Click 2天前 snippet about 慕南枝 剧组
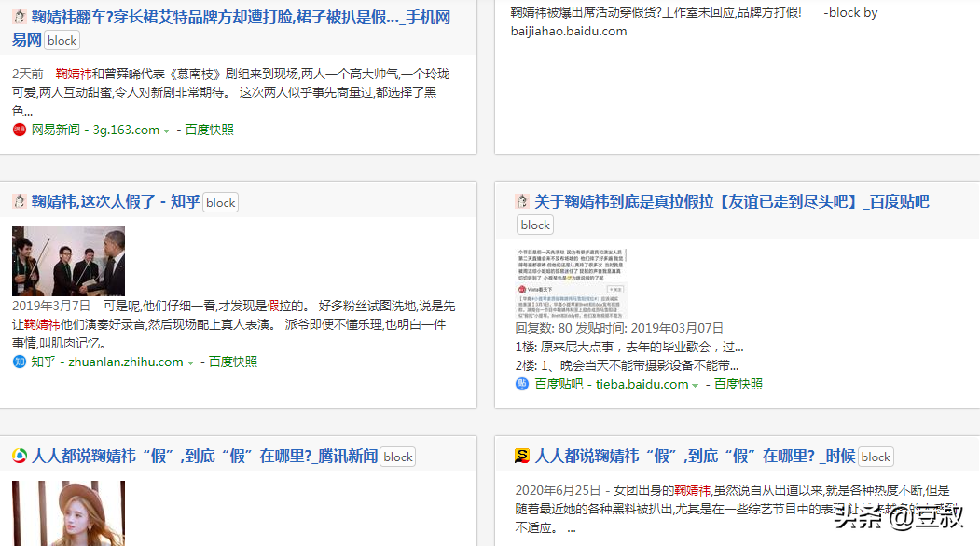 [230, 92]
